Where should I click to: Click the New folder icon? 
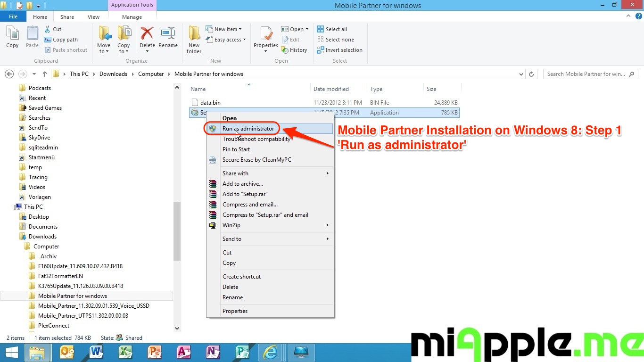coord(194,34)
